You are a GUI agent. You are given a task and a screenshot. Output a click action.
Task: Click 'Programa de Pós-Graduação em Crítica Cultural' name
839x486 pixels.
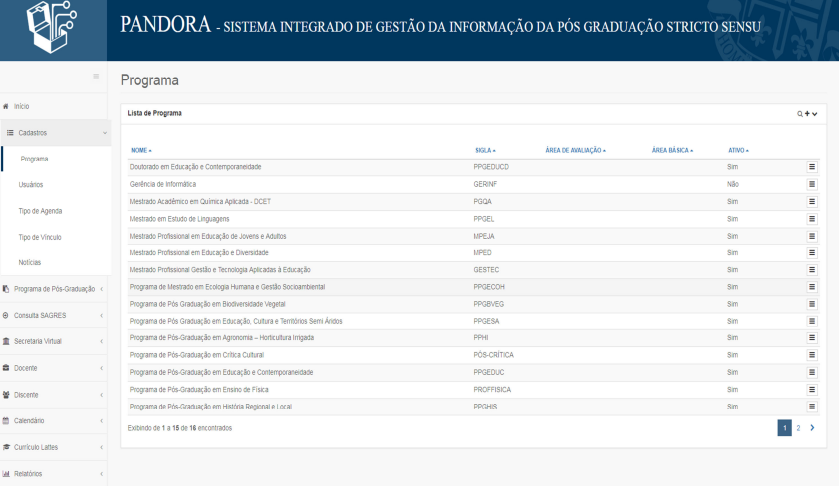tap(196, 355)
